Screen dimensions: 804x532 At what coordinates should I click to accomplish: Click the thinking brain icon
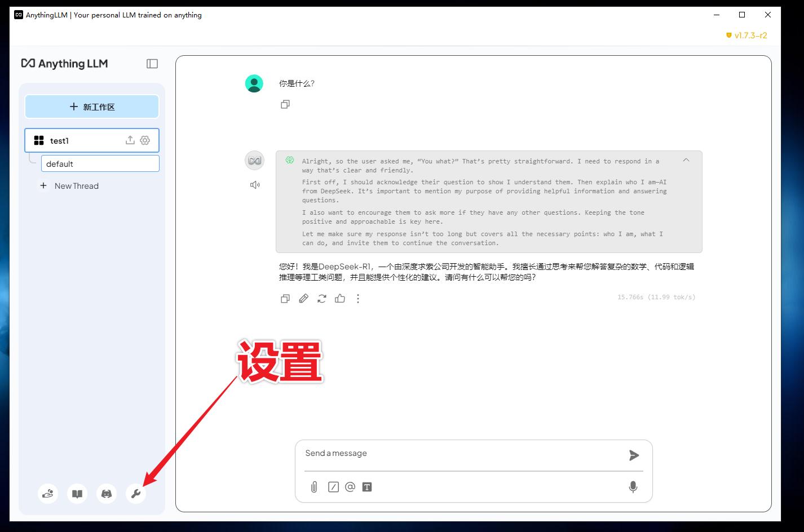[290, 160]
